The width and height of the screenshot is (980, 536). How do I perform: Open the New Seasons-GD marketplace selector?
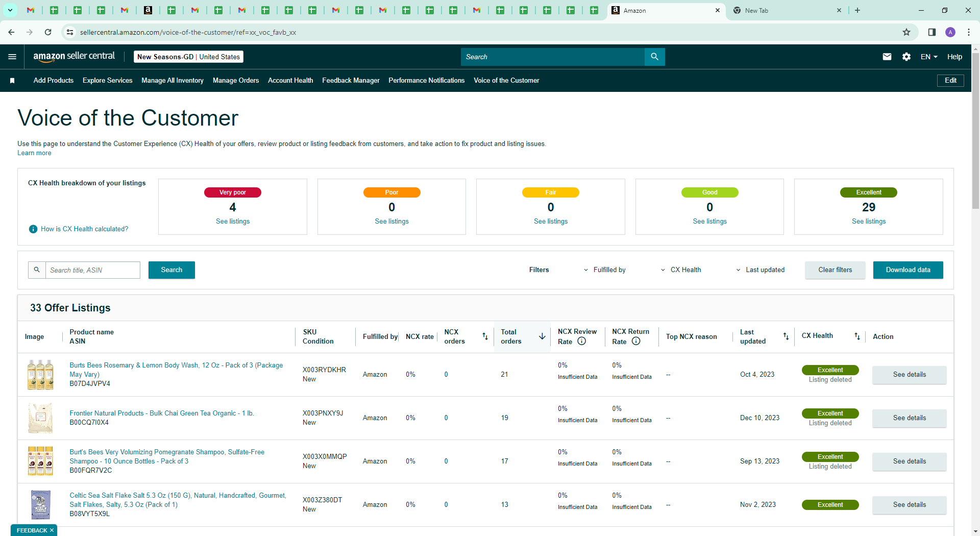click(188, 57)
